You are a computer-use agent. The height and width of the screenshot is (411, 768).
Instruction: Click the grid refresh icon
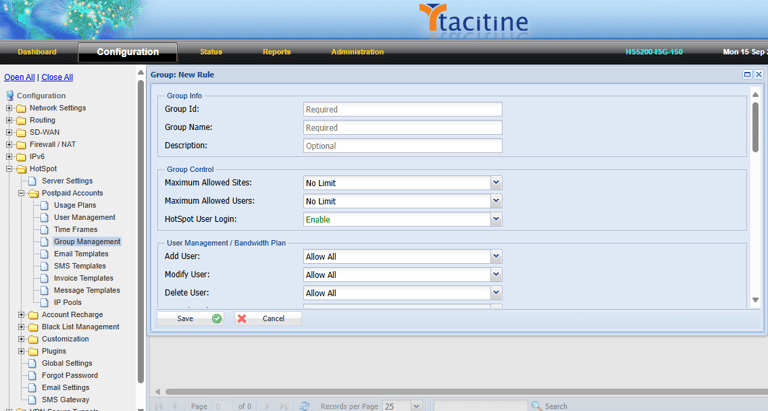(x=304, y=406)
